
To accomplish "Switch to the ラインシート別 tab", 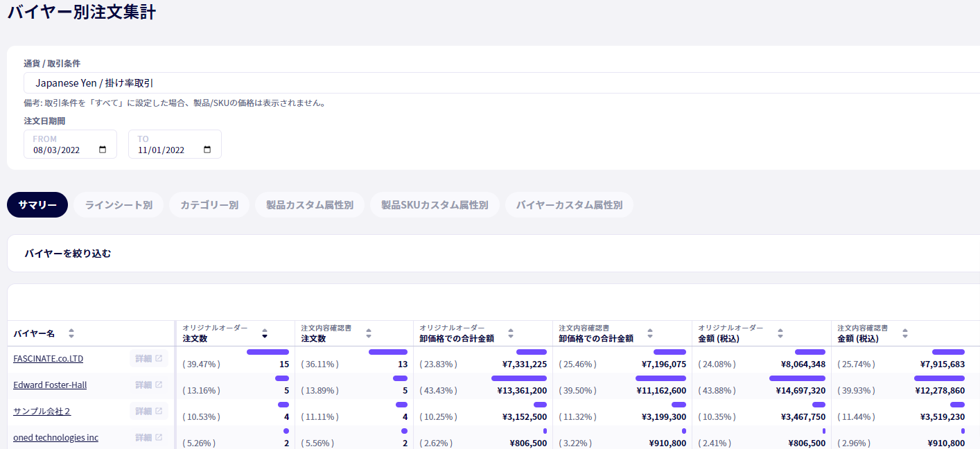I will click(x=119, y=205).
